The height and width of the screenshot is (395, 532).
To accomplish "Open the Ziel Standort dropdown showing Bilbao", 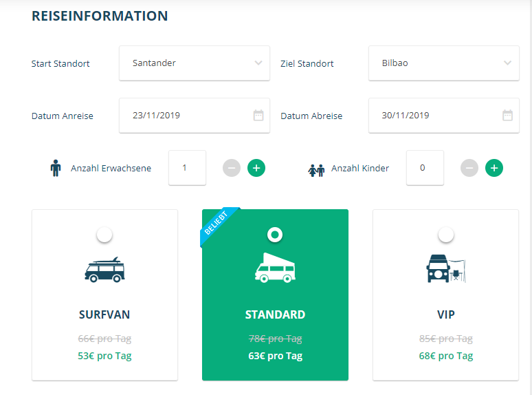I will pos(444,63).
